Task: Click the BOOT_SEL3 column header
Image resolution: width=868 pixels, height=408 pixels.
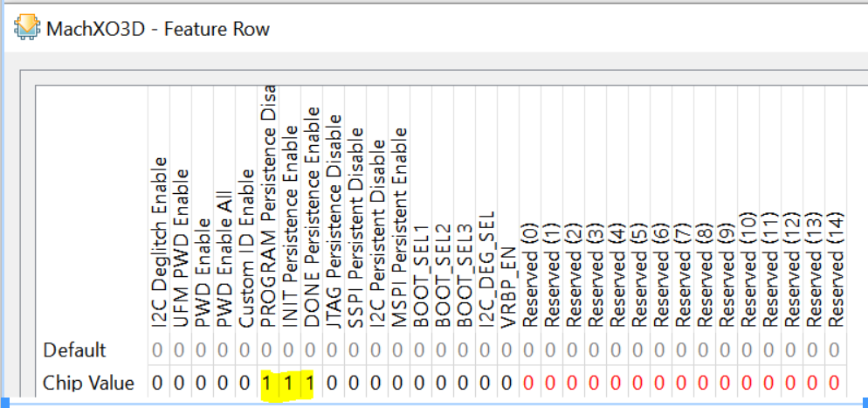Action: pos(464,277)
